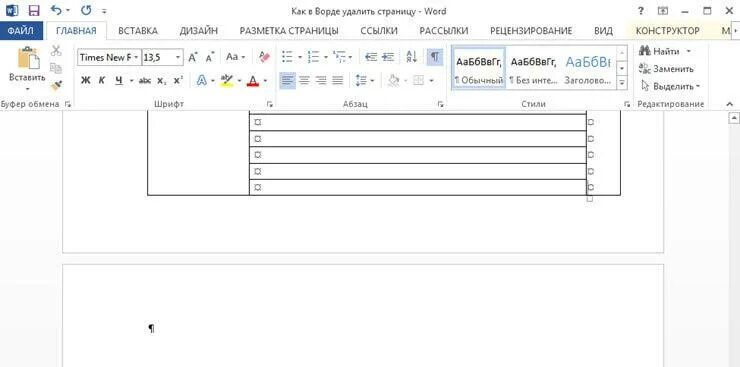Apply the Без интервала style
This screenshot has height=367, width=740.
[533, 69]
